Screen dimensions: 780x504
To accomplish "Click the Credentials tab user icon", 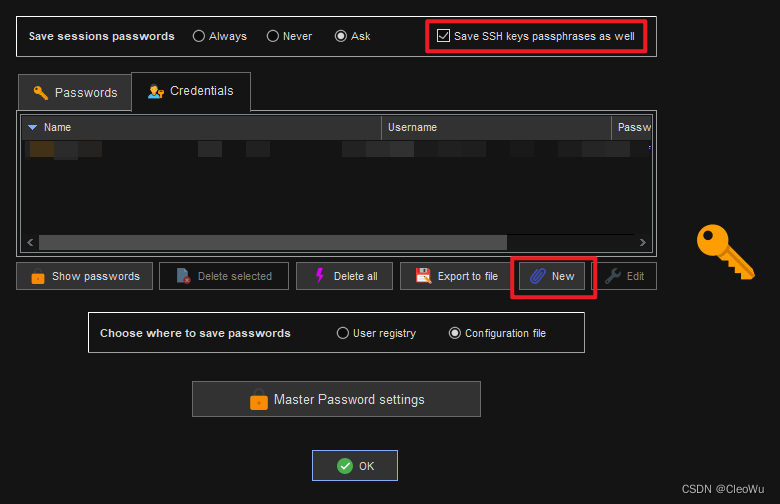I will pos(156,91).
